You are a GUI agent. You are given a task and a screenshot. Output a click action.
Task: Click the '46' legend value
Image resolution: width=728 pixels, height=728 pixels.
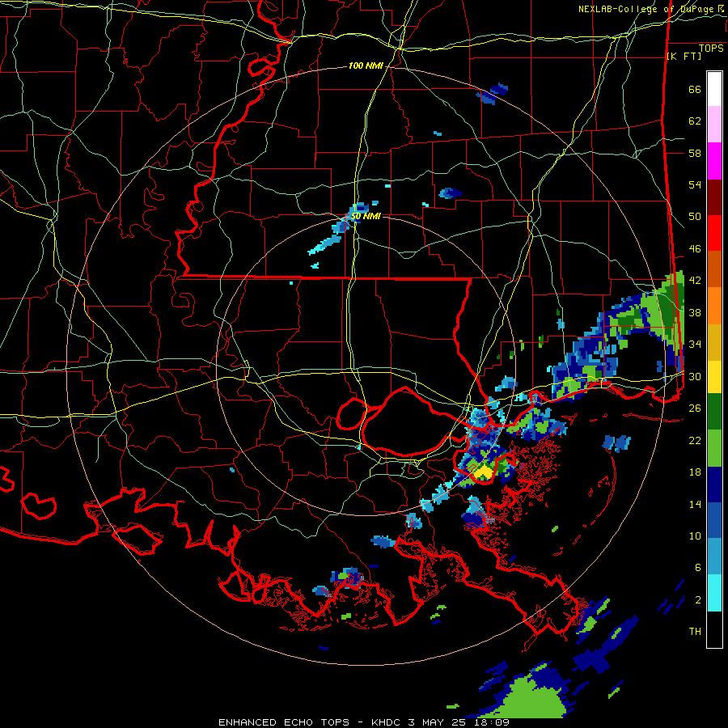tap(695, 248)
